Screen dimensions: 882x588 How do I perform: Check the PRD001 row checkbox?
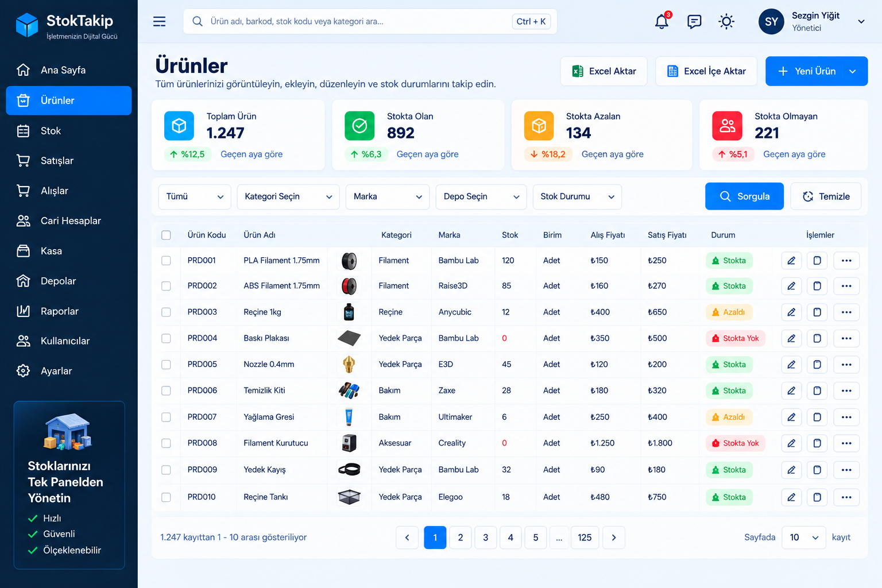tap(166, 261)
